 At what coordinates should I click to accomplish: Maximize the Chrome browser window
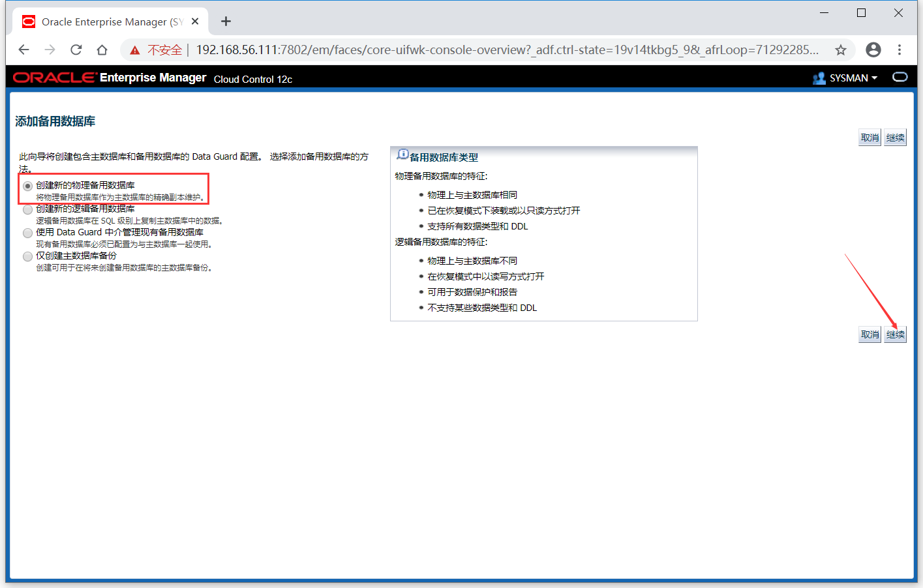862,13
